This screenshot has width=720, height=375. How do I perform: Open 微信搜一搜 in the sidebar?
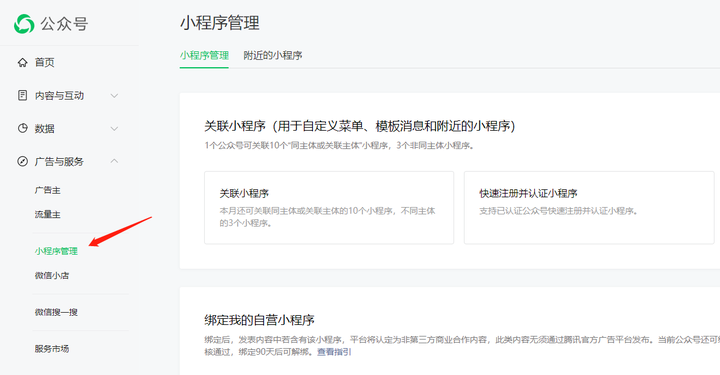click(x=56, y=312)
